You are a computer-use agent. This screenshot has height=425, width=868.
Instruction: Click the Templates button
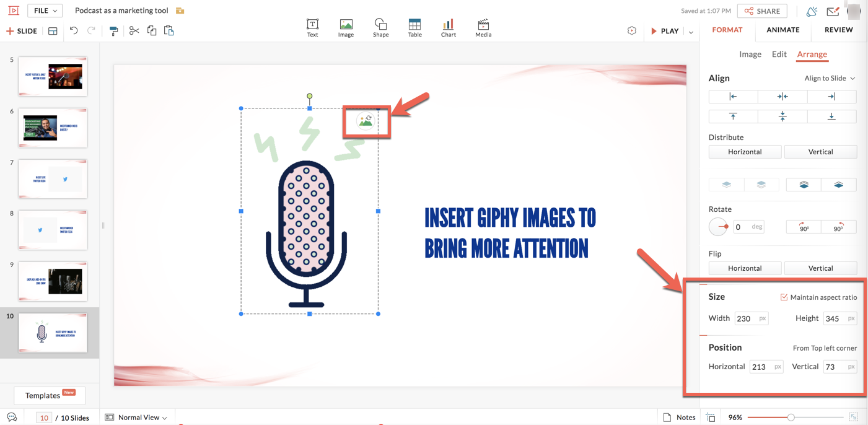(50, 395)
